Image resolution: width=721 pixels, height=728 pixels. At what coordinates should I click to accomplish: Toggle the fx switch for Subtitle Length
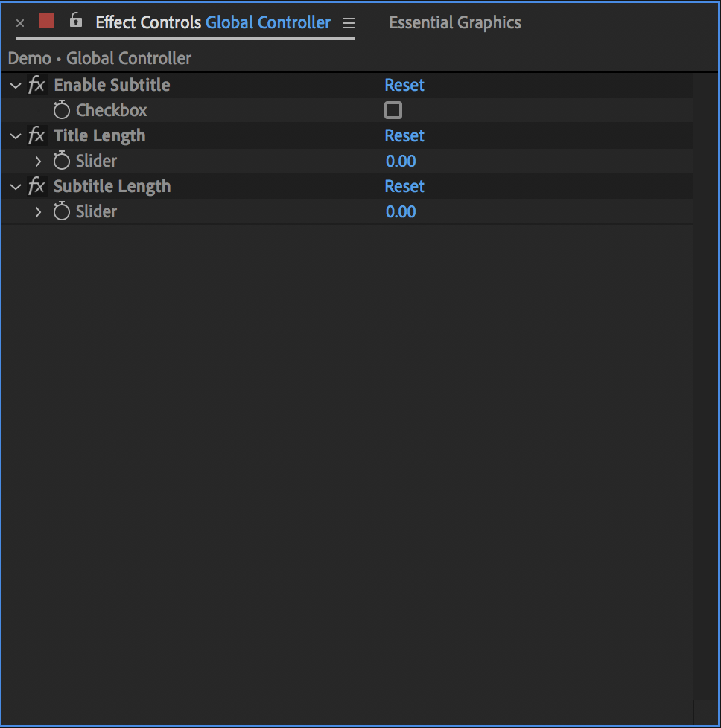click(36, 186)
